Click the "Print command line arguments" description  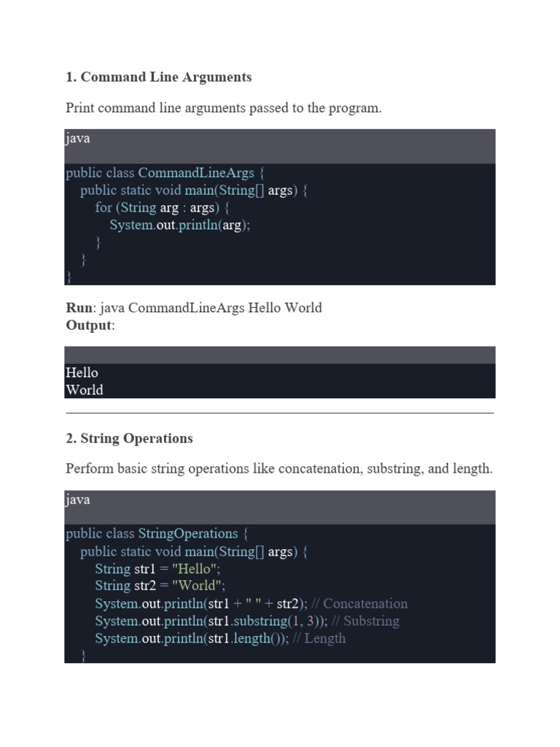click(224, 108)
